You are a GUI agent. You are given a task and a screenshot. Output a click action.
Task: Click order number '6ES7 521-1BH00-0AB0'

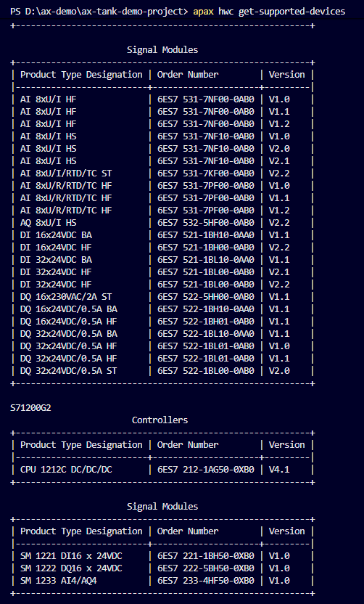coord(205,248)
